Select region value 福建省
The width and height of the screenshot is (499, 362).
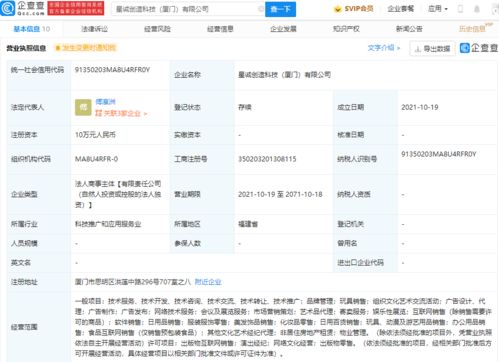click(x=248, y=224)
